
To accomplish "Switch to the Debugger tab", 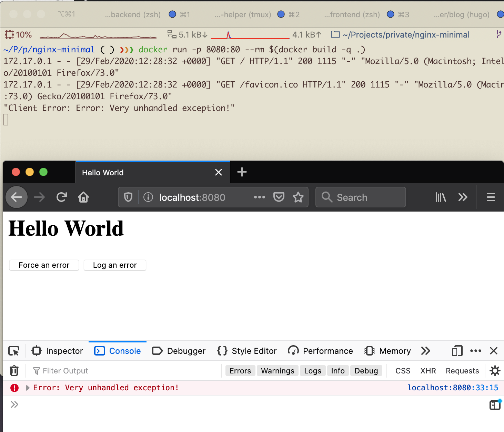I will [x=179, y=351].
